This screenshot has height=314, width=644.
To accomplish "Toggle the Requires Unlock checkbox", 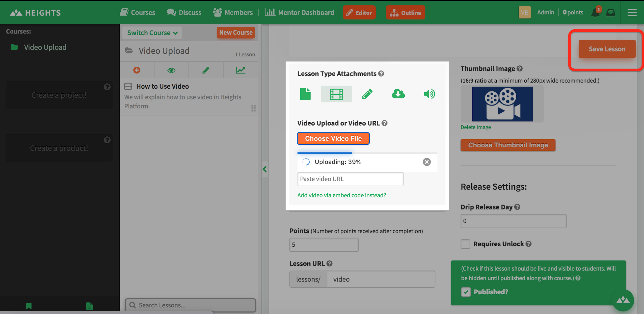I will coord(465,244).
